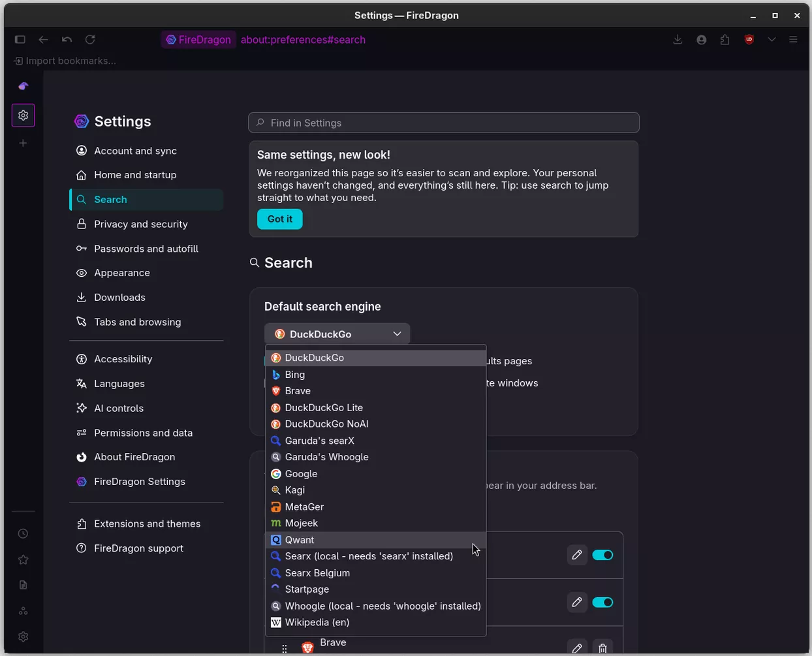
Task: Toggle the second search shortcut switch
Action: (602, 602)
